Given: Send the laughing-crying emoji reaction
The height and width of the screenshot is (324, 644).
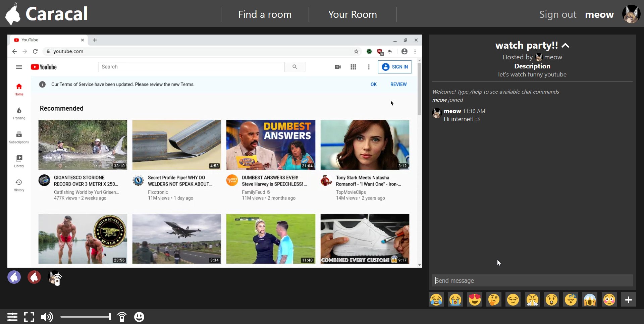Looking at the screenshot, I should click(x=436, y=299).
